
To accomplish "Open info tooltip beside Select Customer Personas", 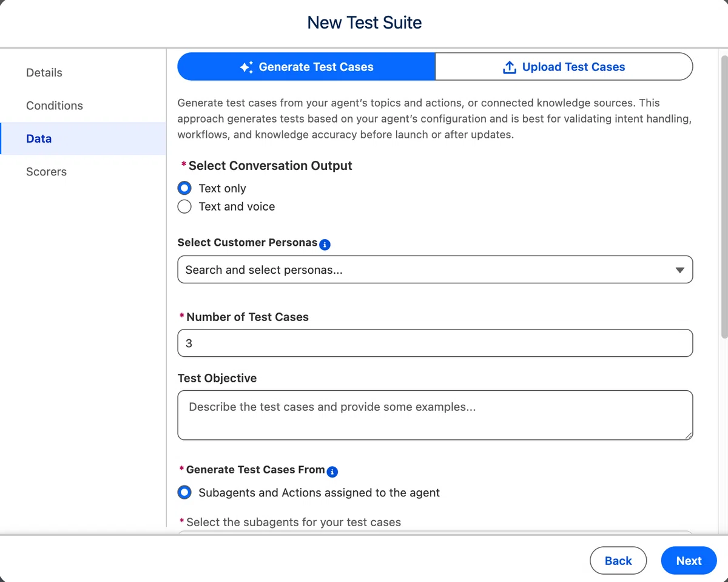I will tap(325, 245).
